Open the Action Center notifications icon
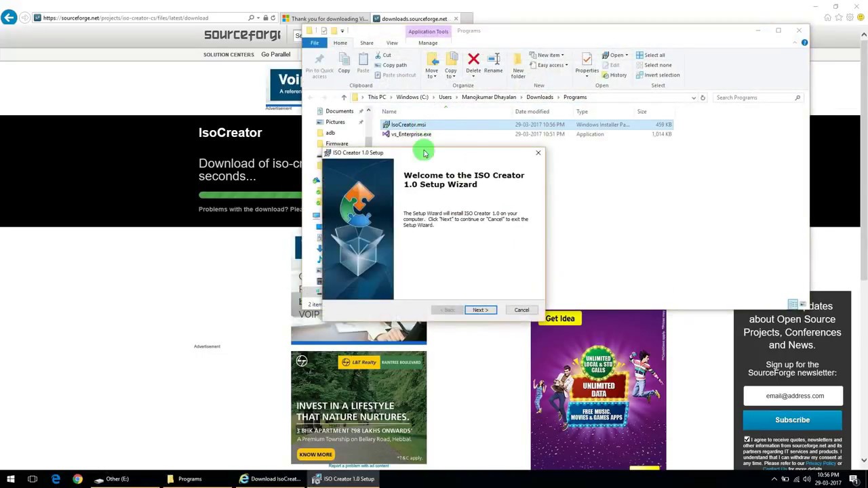The image size is (868, 488). click(x=854, y=479)
